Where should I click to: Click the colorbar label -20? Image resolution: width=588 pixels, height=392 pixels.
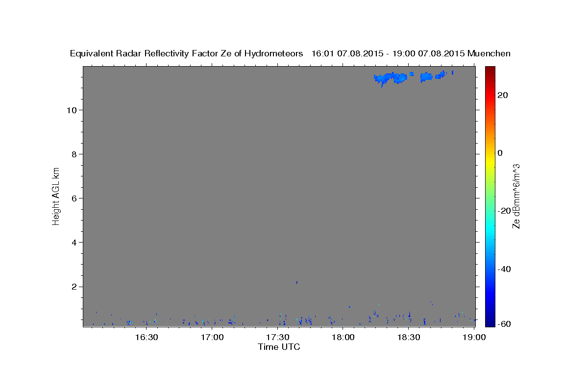click(505, 211)
